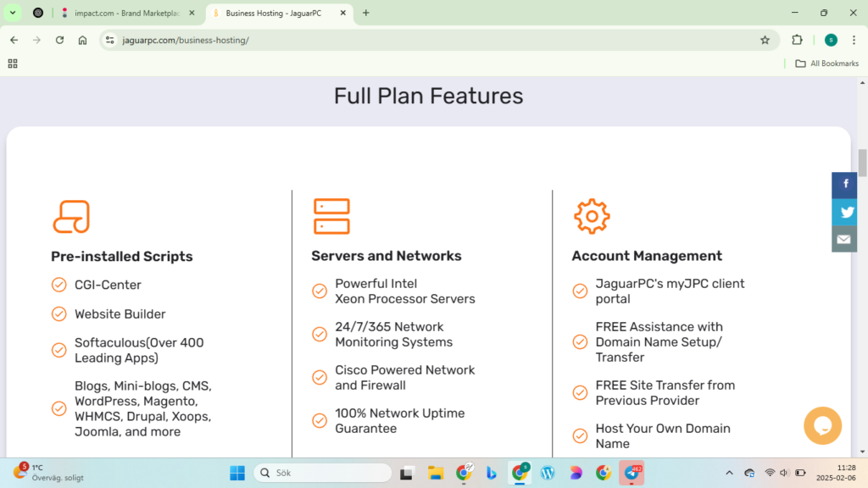This screenshot has height=488, width=868.
Task: Open the tab search dropdown arrow
Action: (13, 13)
